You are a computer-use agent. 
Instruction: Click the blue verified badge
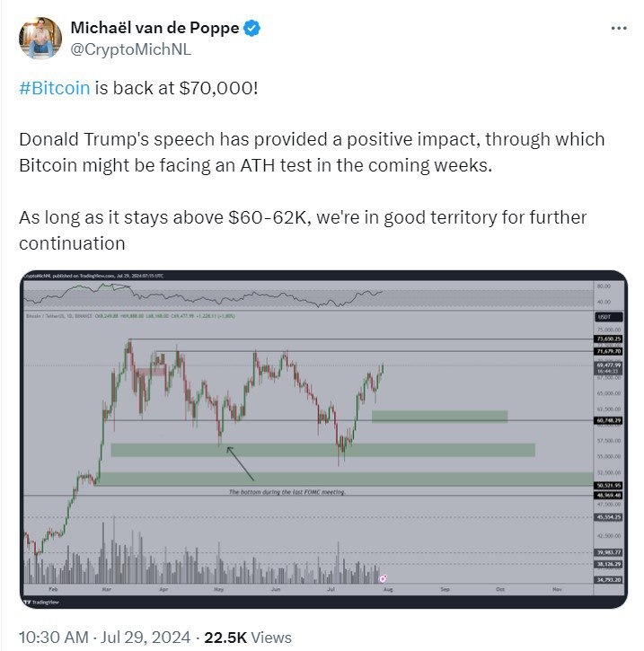point(253,29)
